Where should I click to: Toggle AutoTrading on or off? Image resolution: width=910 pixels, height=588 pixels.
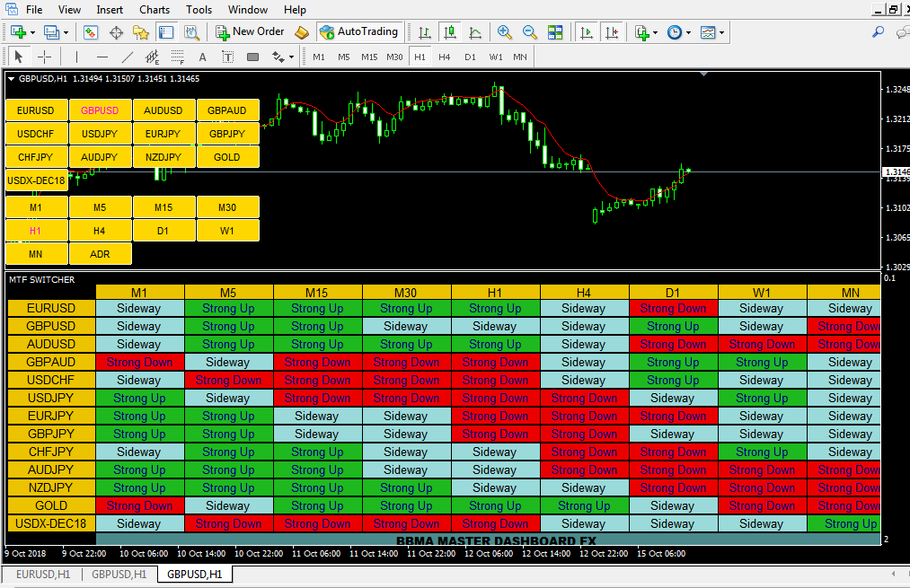tap(359, 32)
